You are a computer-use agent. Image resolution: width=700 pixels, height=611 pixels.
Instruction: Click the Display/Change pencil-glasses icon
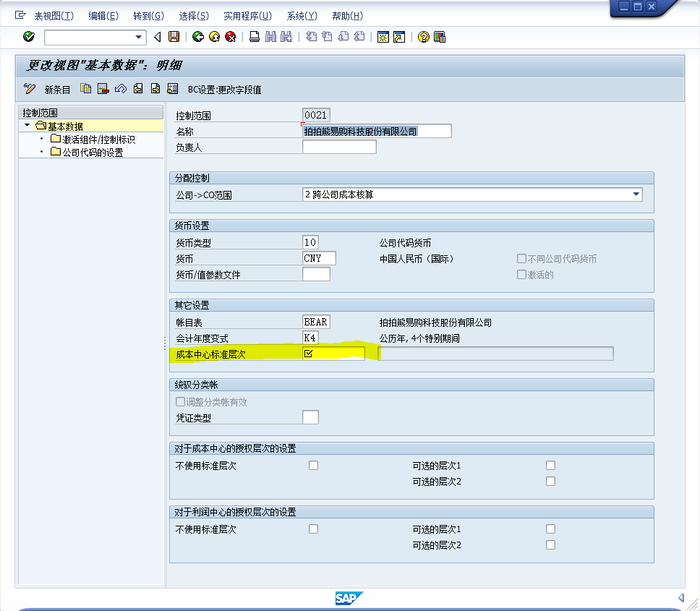click(x=30, y=89)
